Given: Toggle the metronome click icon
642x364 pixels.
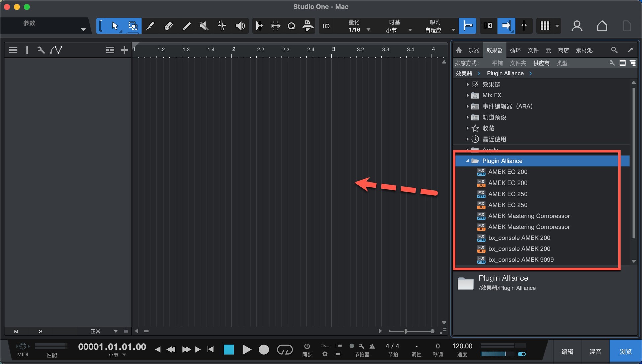Looking at the screenshot, I should 372,346.
